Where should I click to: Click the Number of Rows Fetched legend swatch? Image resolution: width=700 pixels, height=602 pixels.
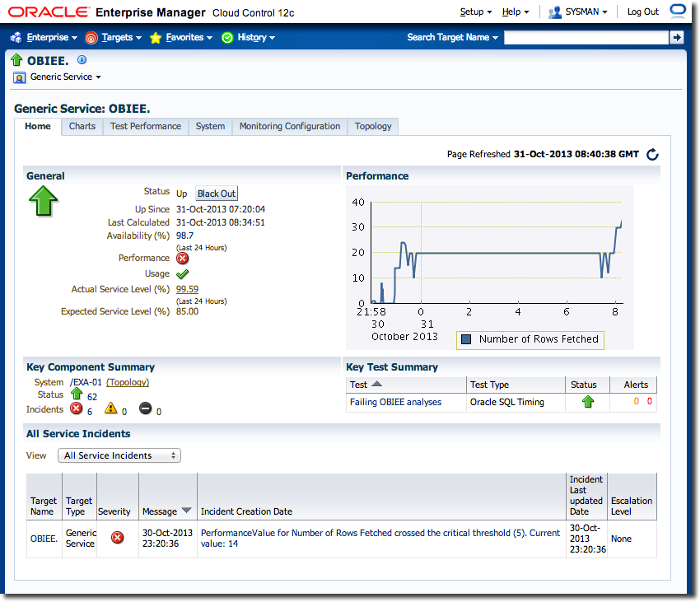point(467,339)
